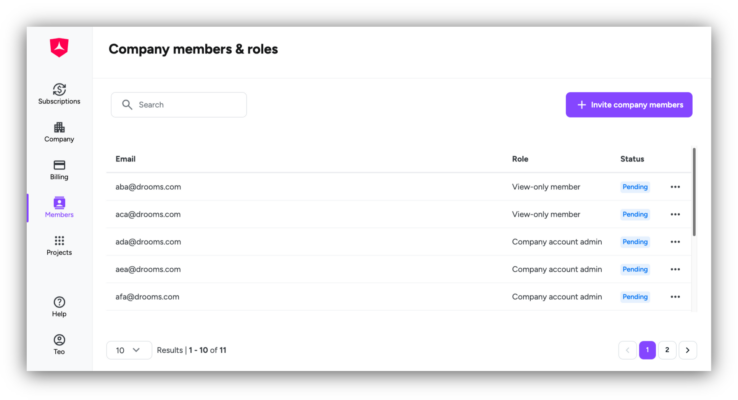
Task: Select the Members sidebar item
Action: point(59,207)
